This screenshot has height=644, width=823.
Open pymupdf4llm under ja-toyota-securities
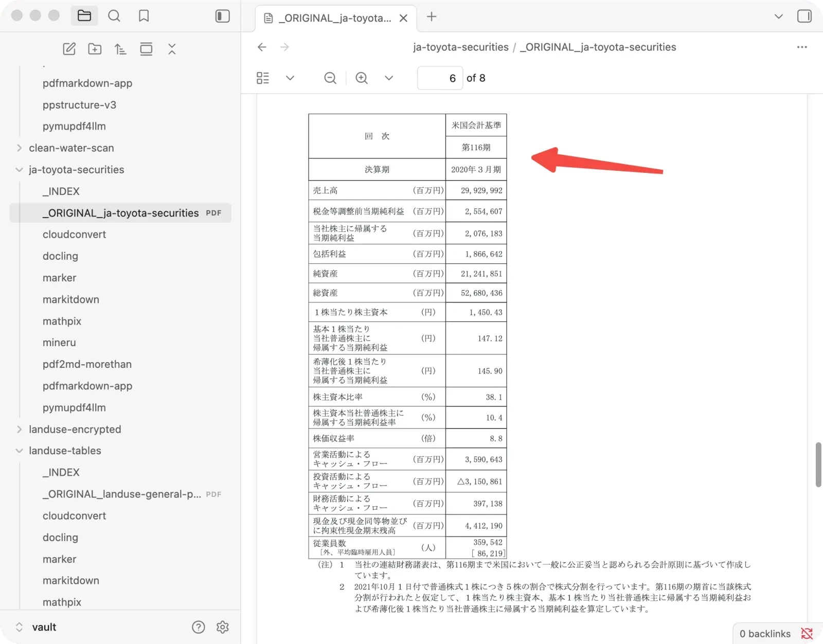point(74,407)
